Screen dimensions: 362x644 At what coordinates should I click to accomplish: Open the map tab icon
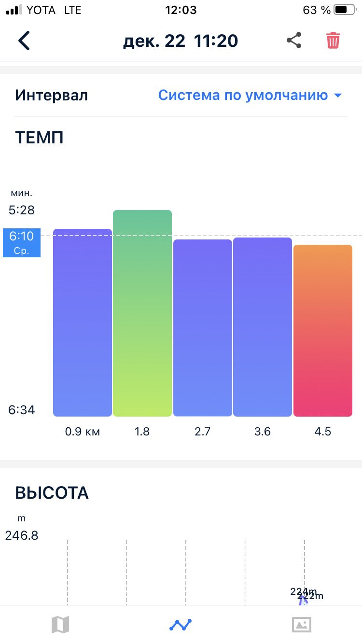click(x=60, y=625)
